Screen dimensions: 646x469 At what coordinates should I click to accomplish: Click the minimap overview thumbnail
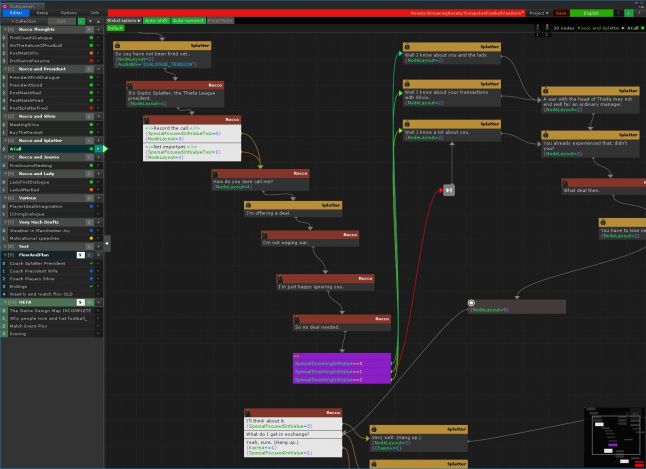pos(613,435)
